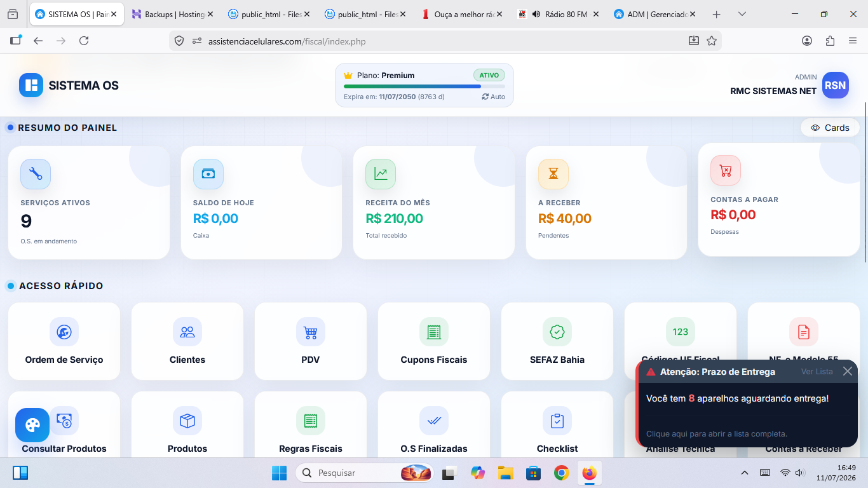This screenshot has width=868, height=488.
Task: Switch to the Rádio 80 FM tab
Action: (558, 14)
